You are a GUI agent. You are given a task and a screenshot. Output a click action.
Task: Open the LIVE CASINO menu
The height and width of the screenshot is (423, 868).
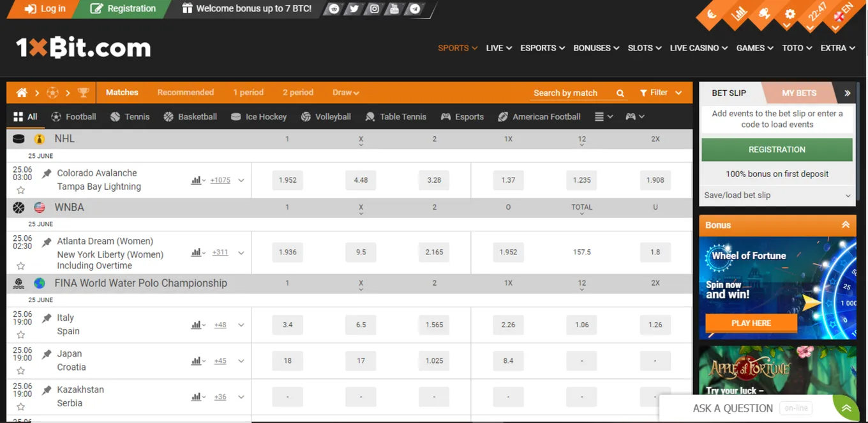(699, 48)
